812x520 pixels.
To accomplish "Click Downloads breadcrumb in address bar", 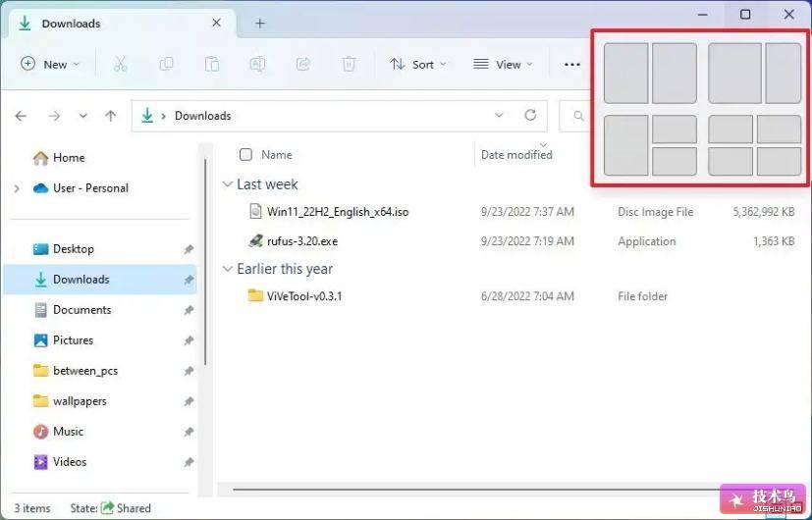I will 202,116.
